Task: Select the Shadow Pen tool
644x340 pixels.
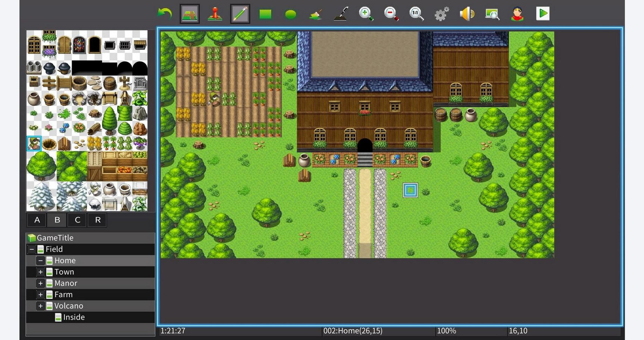Action: click(341, 13)
